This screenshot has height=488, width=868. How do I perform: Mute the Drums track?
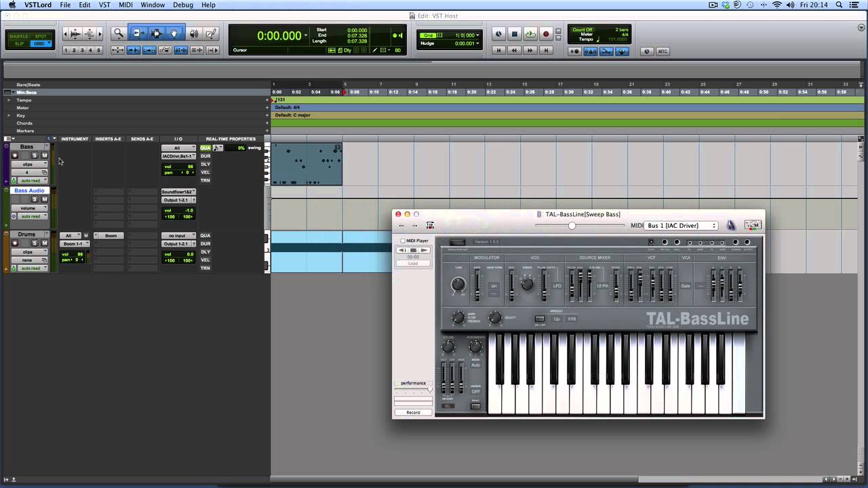tap(45, 243)
